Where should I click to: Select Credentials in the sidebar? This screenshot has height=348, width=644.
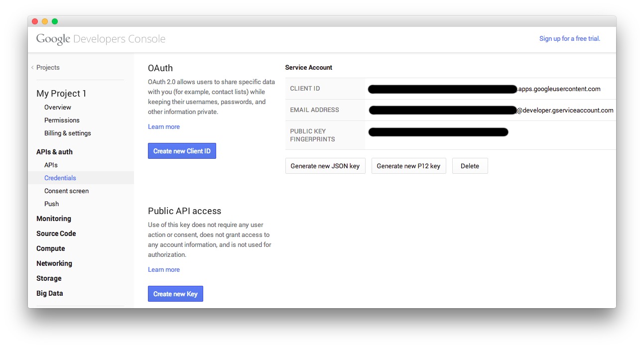coord(81,178)
